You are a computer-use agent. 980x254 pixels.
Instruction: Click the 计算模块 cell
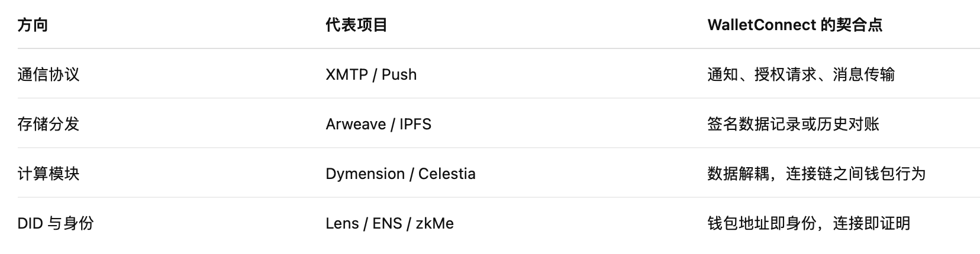coord(49,174)
